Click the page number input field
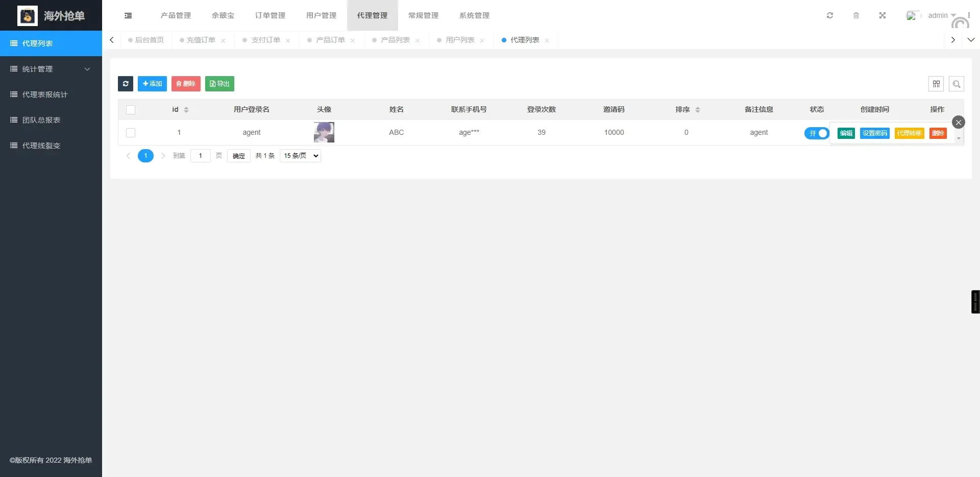 (x=200, y=156)
